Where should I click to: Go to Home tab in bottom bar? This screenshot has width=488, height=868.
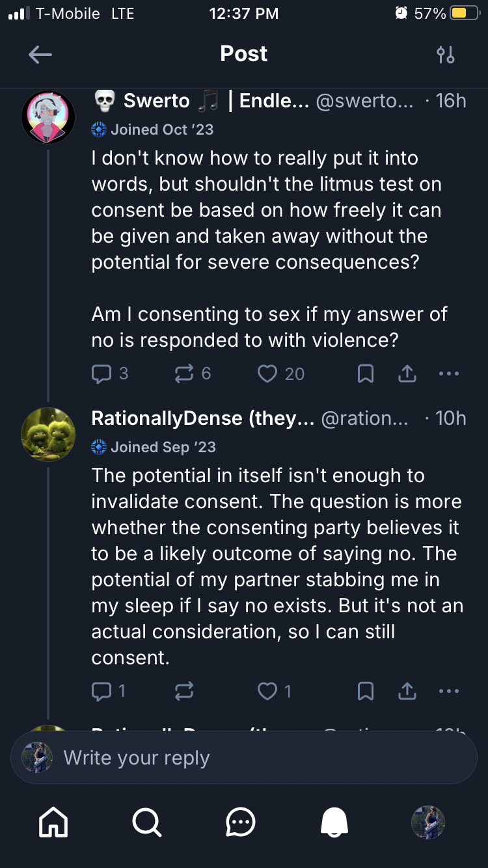[x=53, y=822]
